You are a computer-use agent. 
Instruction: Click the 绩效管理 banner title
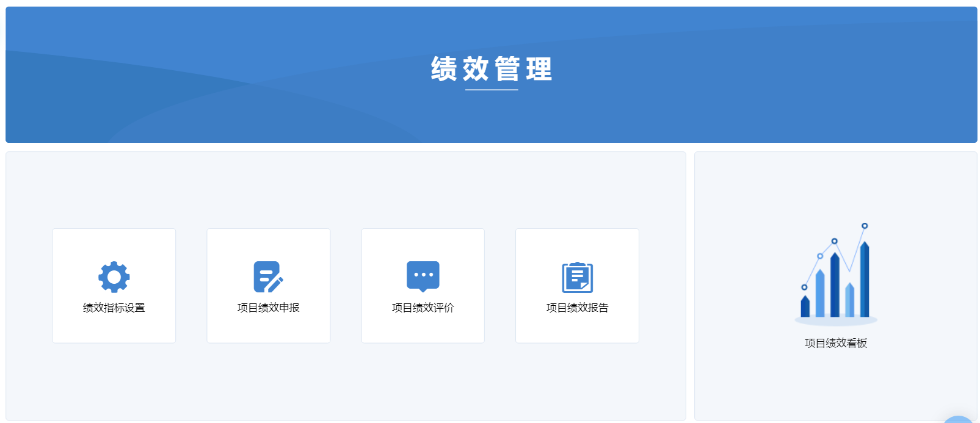coord(492,69)
